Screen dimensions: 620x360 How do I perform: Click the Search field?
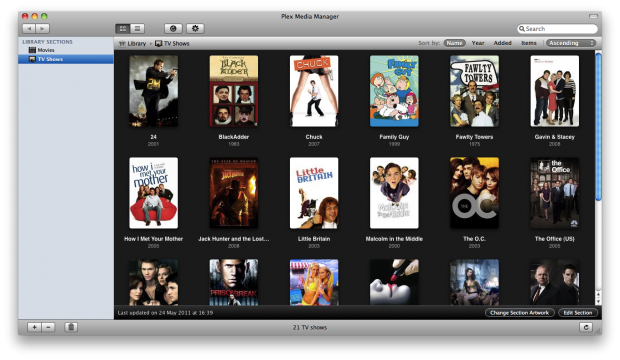pyautogui.click(x=557, y=29)
